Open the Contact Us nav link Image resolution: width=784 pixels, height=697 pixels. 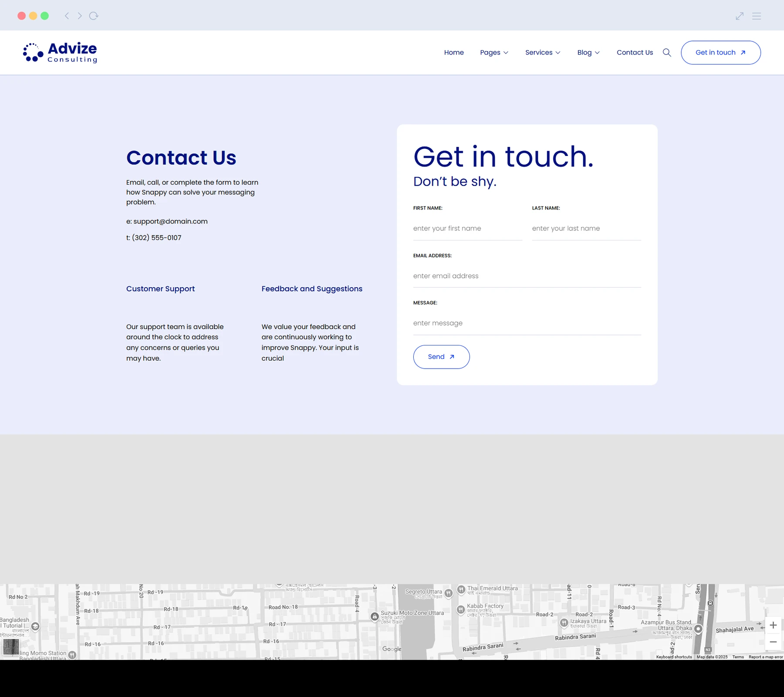(635, 53)
